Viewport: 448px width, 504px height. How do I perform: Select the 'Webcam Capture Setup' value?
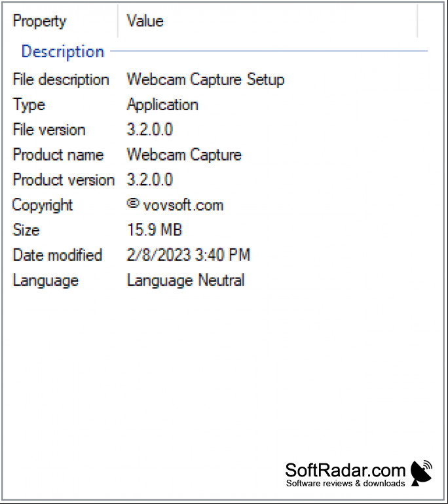tap(206, 79)
